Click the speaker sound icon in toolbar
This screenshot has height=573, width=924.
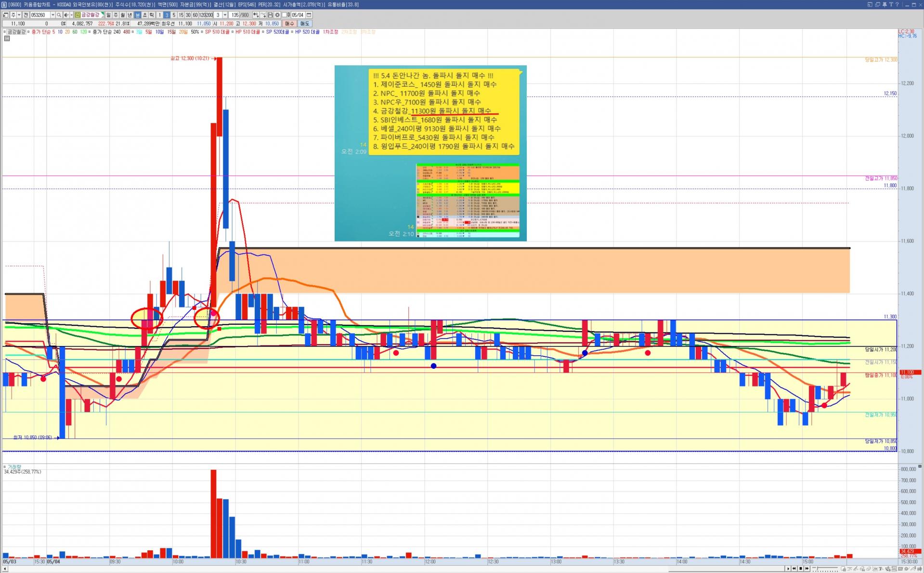(x=66, y=15)
